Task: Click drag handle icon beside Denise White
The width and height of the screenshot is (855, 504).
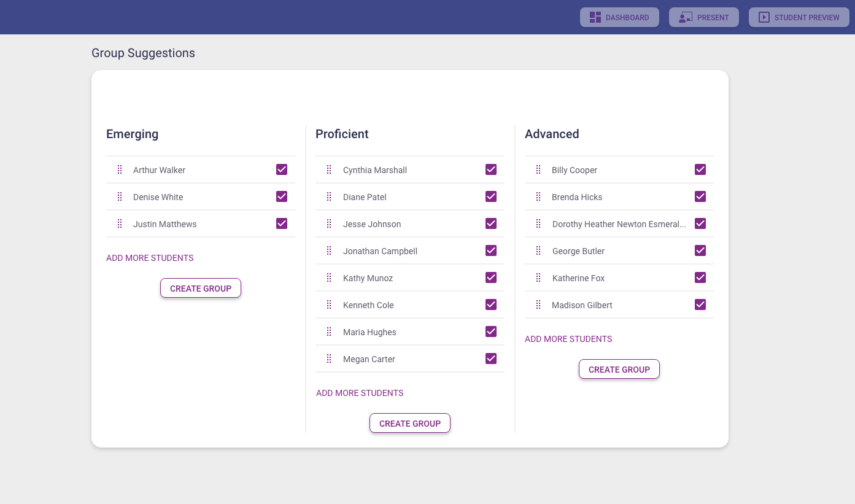Action: click(120, 197)
